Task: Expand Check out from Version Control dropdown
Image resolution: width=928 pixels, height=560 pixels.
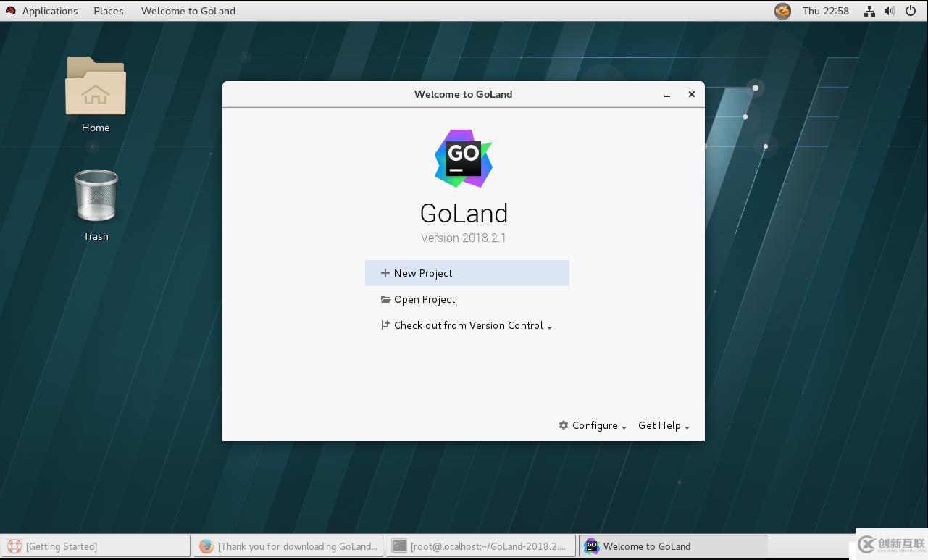Action: pyautogui.click(x=467, y=325)
